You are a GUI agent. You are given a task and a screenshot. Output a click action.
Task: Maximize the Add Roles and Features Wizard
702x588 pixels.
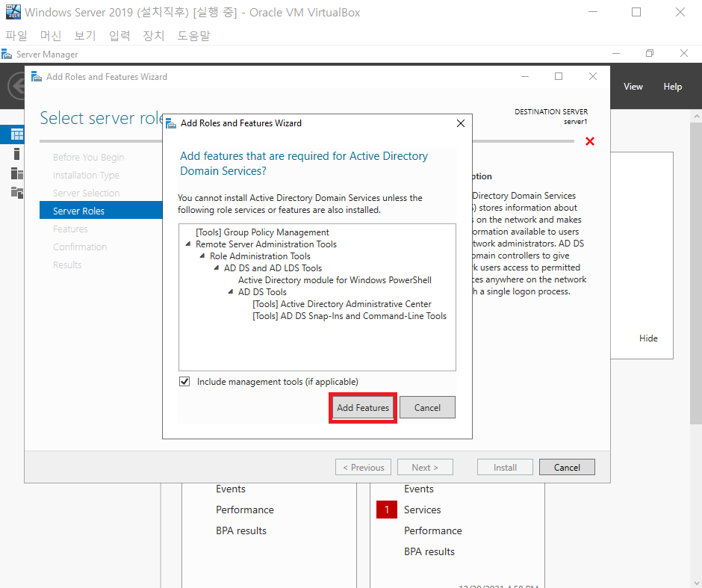pyautogui.click(x=559, y=76)
